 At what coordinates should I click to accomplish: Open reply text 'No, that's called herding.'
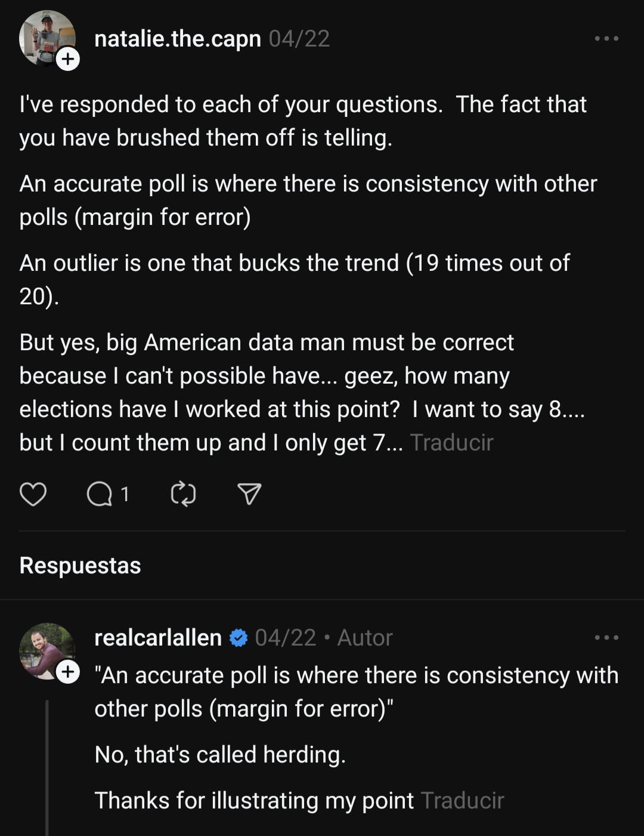click(x=220, y=755)
